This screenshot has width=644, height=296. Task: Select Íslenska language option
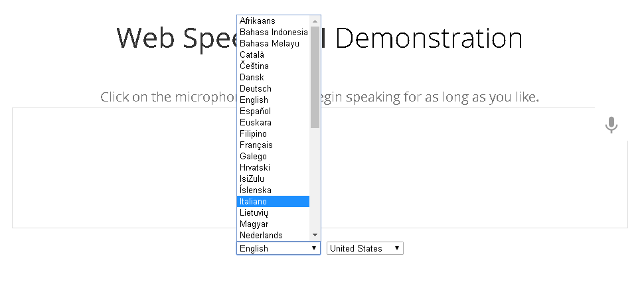pyautogui.click(x=273, y=190)
